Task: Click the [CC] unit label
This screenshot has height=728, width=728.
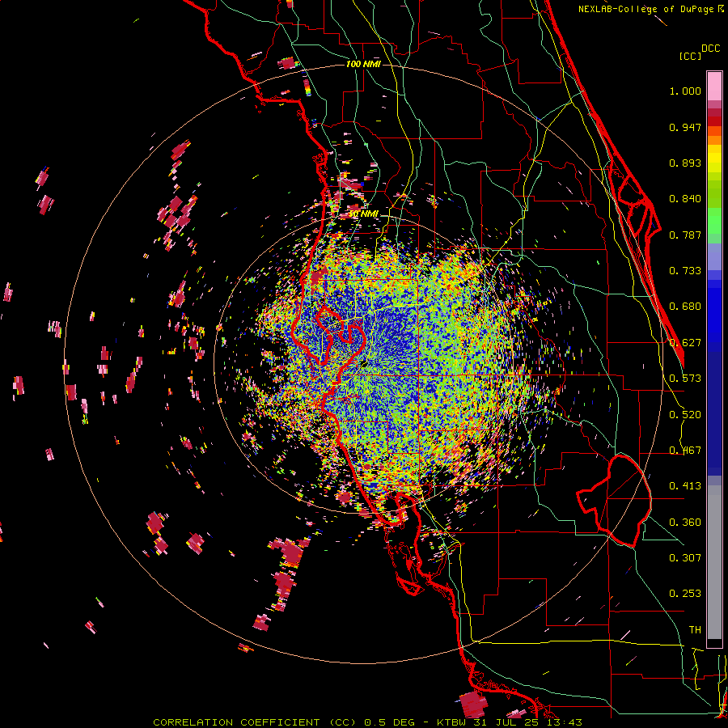Action: (690, 56)
